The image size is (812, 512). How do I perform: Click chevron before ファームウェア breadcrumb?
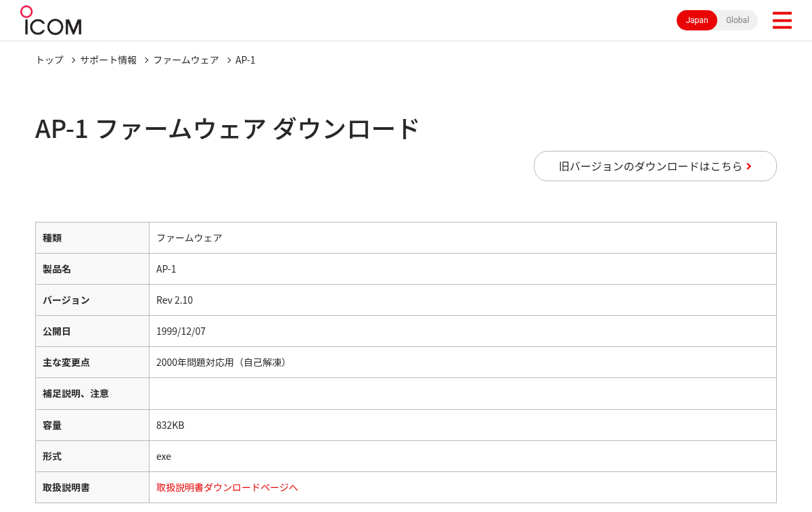pyautogui.click(x=146, y=60)
